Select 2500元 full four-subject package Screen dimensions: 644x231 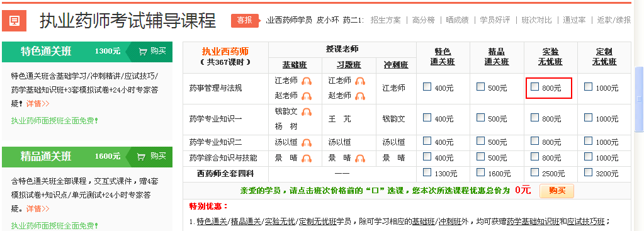pyautogui.click(x=534, y=172)
